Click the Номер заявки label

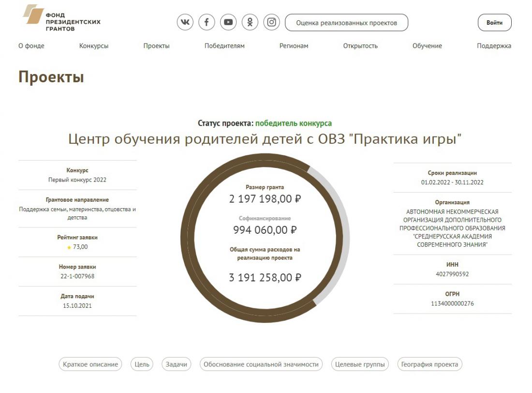click(77, 267)
